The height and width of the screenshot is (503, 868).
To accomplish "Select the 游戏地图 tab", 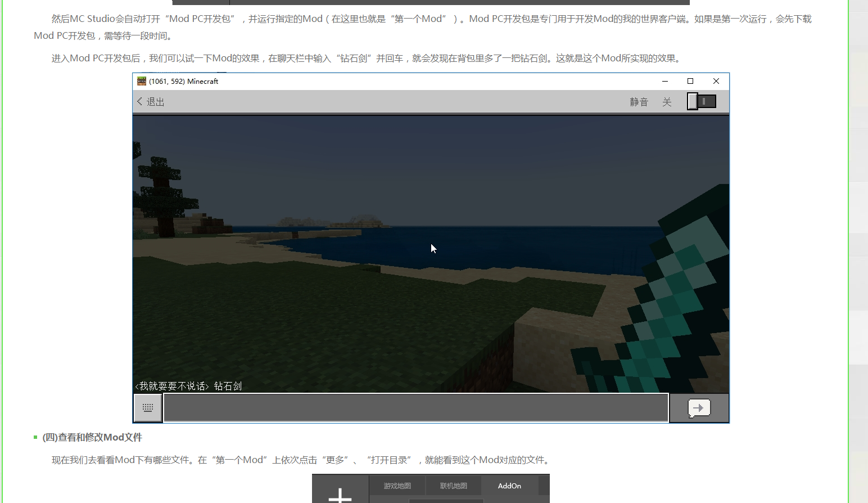I will [x=397, y=486].
